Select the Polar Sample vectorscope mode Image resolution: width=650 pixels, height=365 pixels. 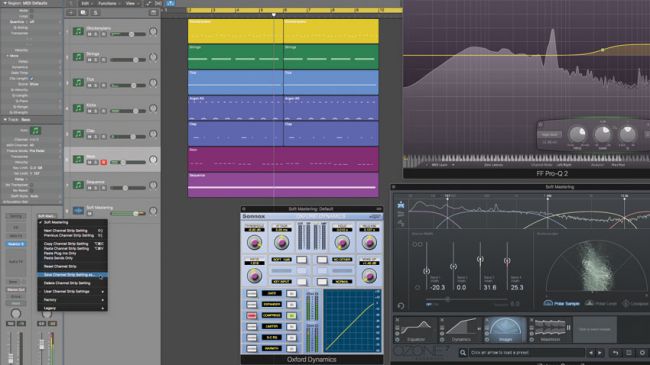pos(562,304)
